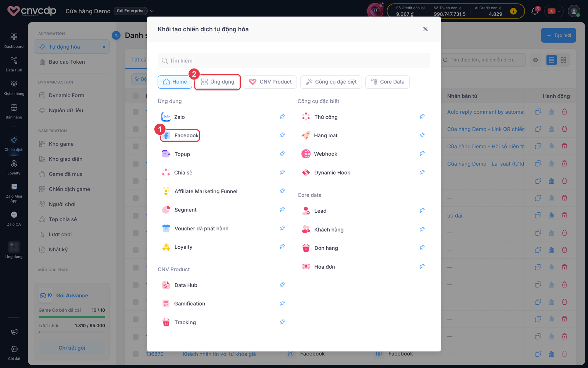Click the Tạo mới button
588x368 pixels.
[x=559, y=35]
